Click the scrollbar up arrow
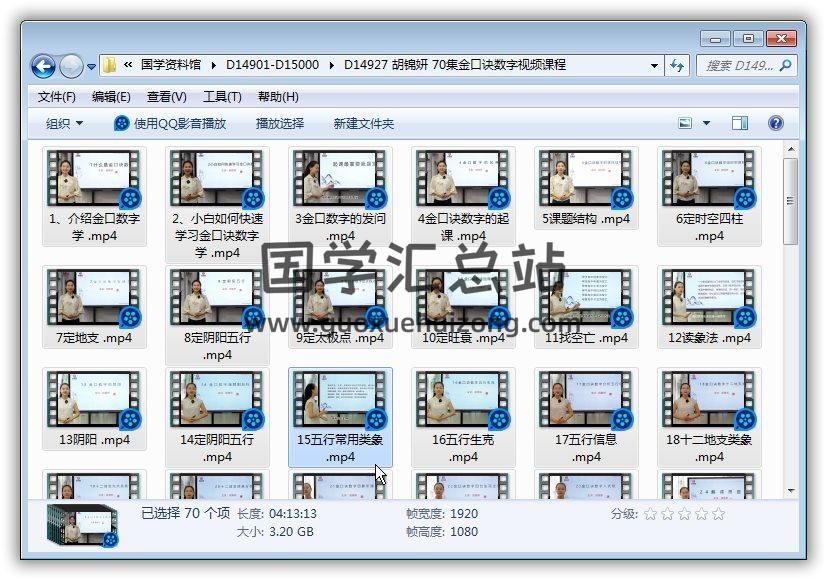827x580 pixels. tap(791, 150)
